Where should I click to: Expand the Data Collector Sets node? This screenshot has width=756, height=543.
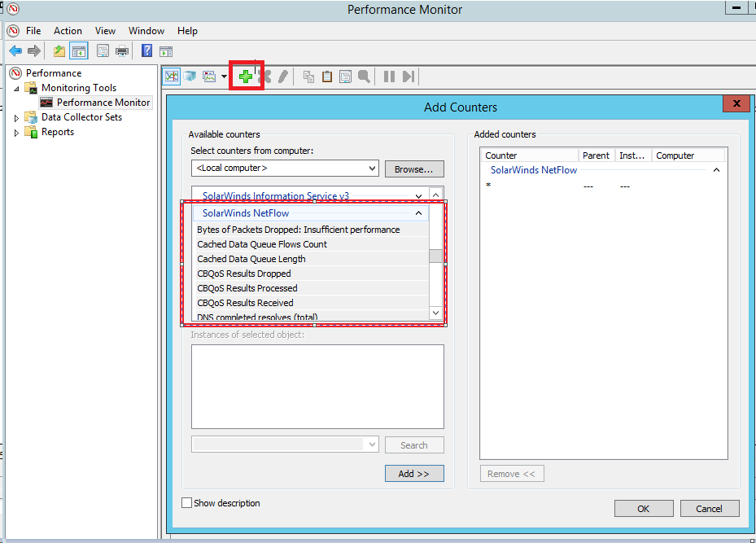click(x=16, y=118)
